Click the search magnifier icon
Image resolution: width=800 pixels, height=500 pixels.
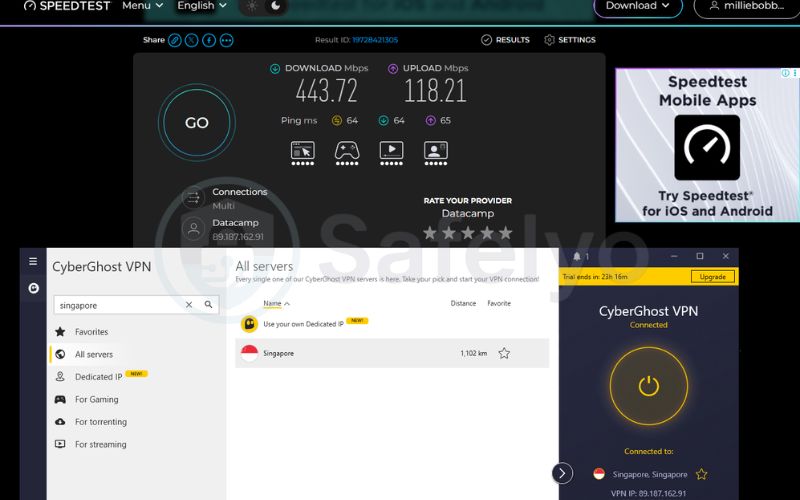pyautogui.click(x=209, y=305)
